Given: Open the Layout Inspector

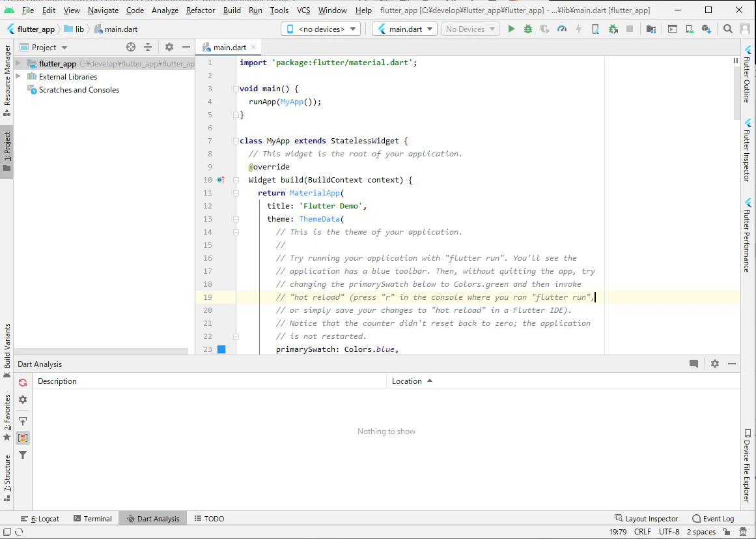Looking at the screenshot, I should pyautogui.click(x=647, y=519).
